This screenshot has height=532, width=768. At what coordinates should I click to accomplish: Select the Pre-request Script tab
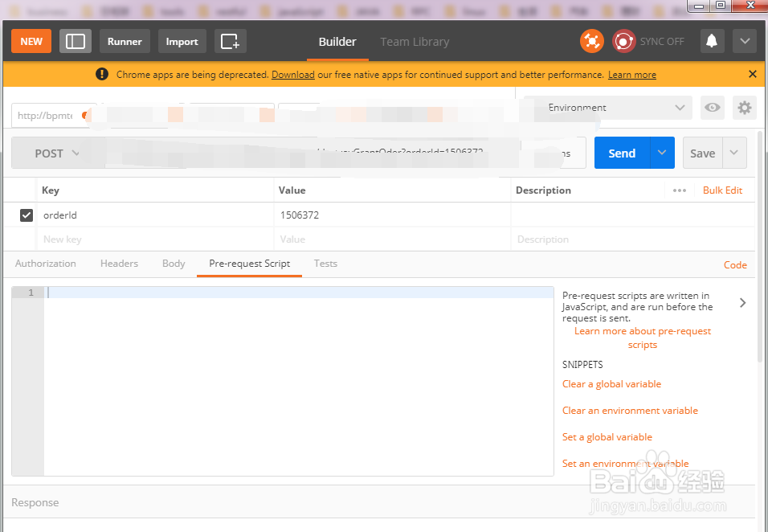tap(249, 264)
